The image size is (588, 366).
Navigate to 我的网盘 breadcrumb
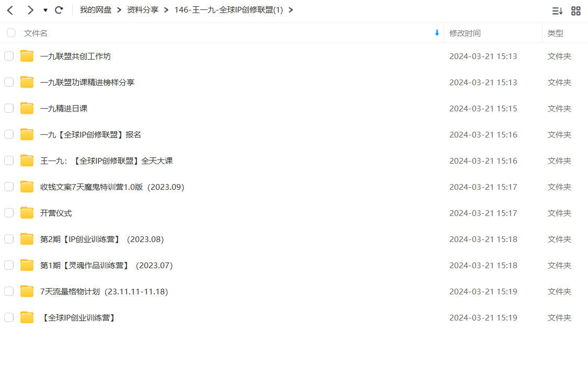(x=96, y=10)
